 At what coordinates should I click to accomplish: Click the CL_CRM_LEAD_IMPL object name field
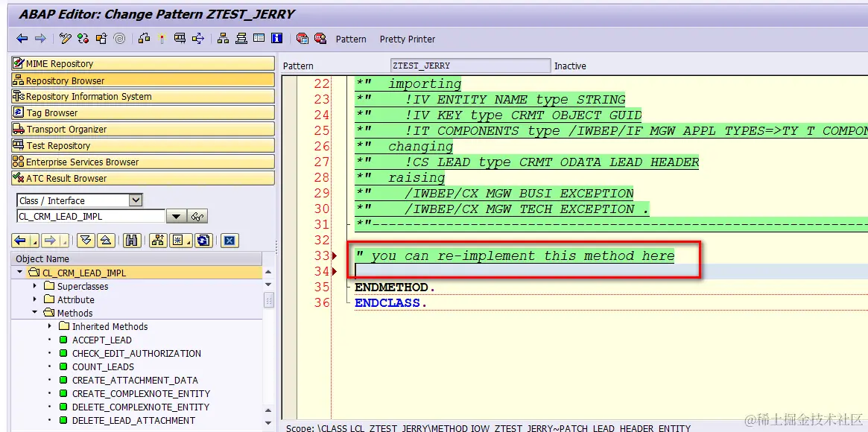tap(91, 216)
